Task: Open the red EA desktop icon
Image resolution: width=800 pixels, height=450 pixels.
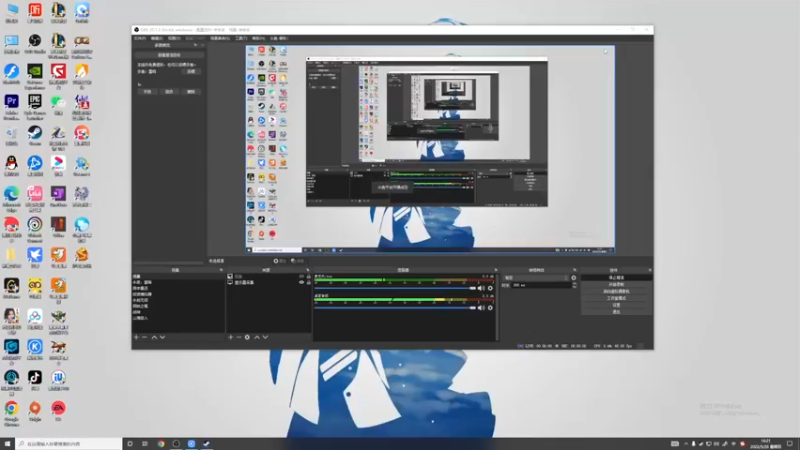Action: (58, 411)
